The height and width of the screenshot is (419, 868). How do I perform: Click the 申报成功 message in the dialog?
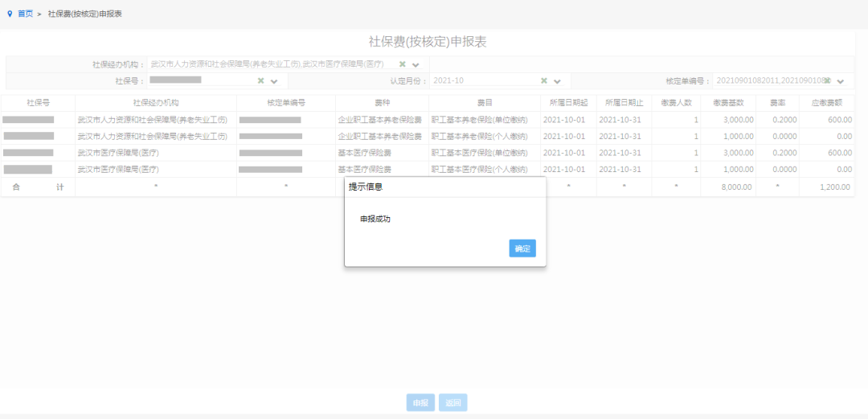click(375, 220)
